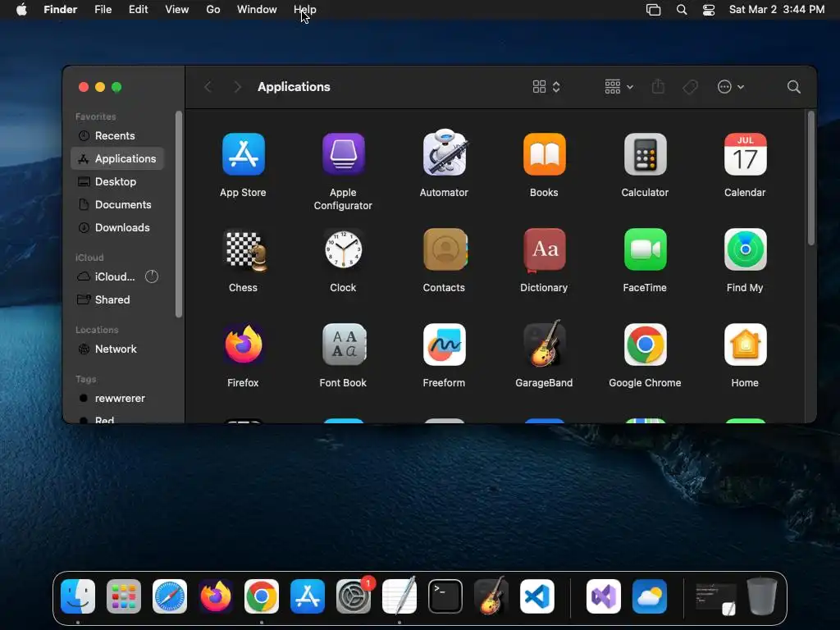Open the Window menu

pos(257,10)
